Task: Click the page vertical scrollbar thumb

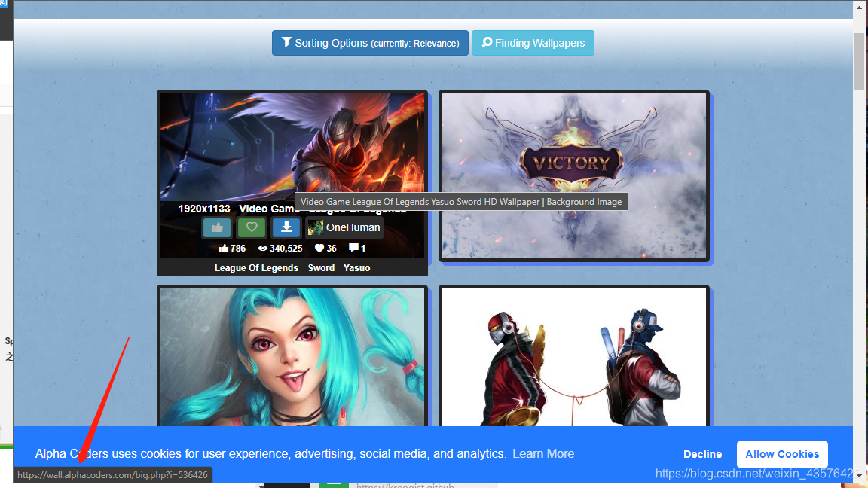Action: 859,61
